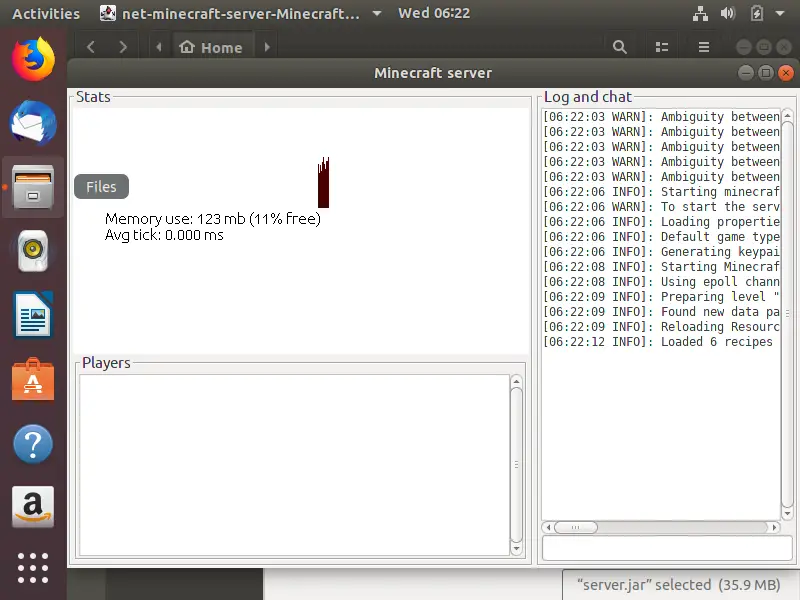Launch Amazon from the dock
Image resolution: width=800 pixels, height=600 pixels.
point(33,507)
